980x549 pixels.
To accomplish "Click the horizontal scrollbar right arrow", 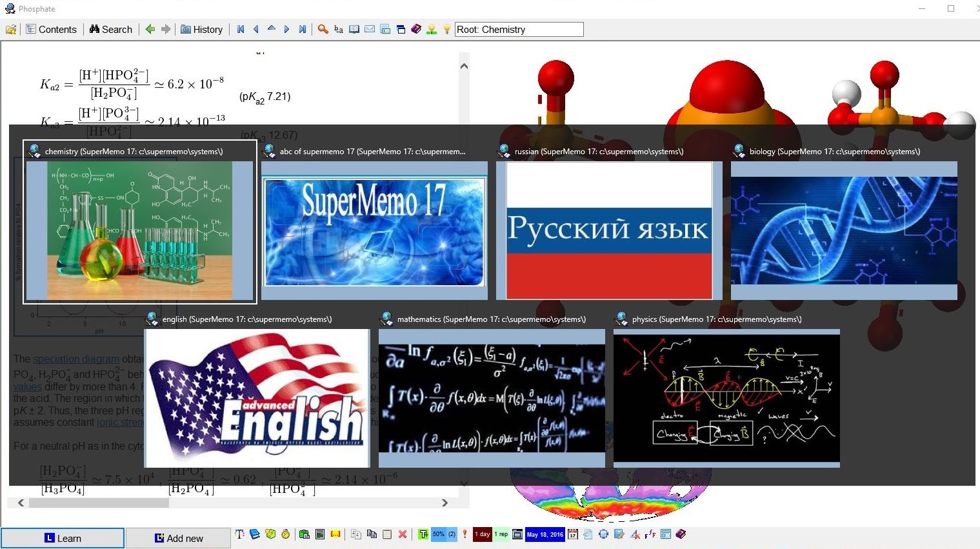I will pos(445,503).
